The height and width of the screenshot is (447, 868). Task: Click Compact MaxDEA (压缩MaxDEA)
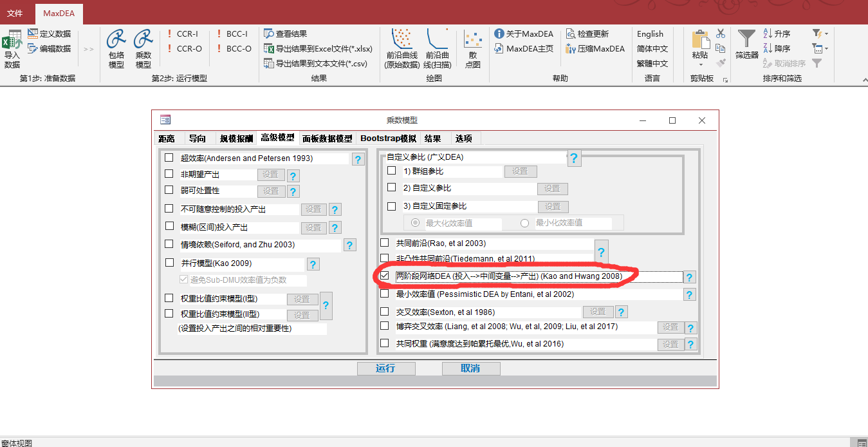[595, 48]
